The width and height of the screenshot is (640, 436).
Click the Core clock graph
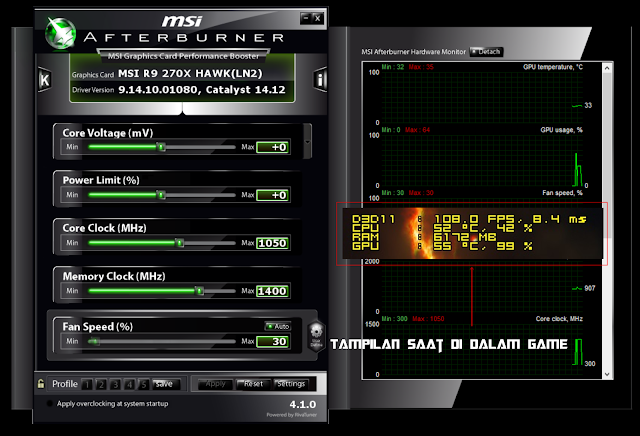(x=482, y=349)
